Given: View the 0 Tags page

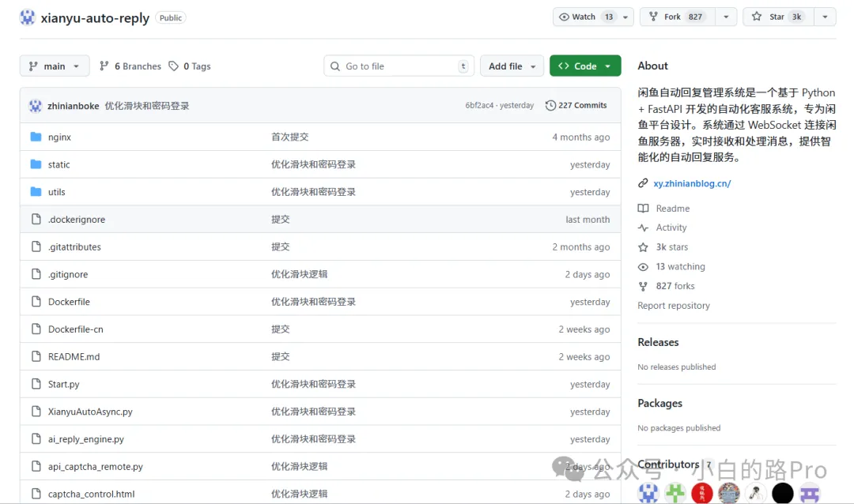Looking at the screenshot, I should point(190,66).
